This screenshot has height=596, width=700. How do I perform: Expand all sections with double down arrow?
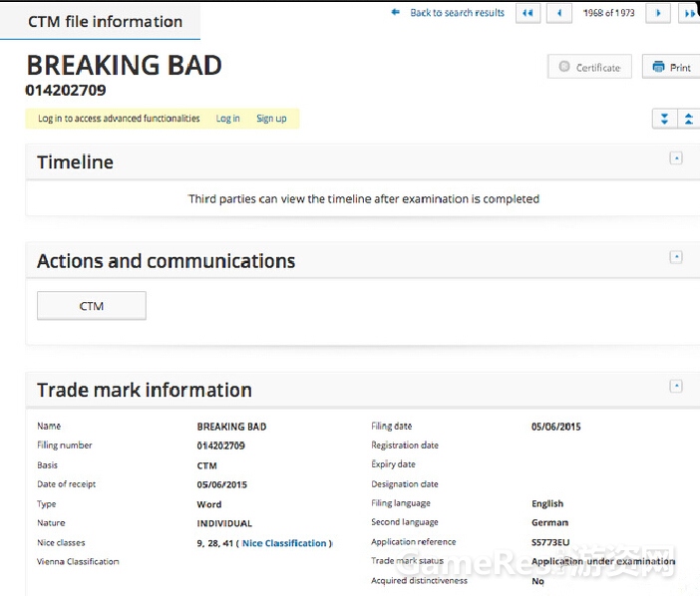click(664, 119)
